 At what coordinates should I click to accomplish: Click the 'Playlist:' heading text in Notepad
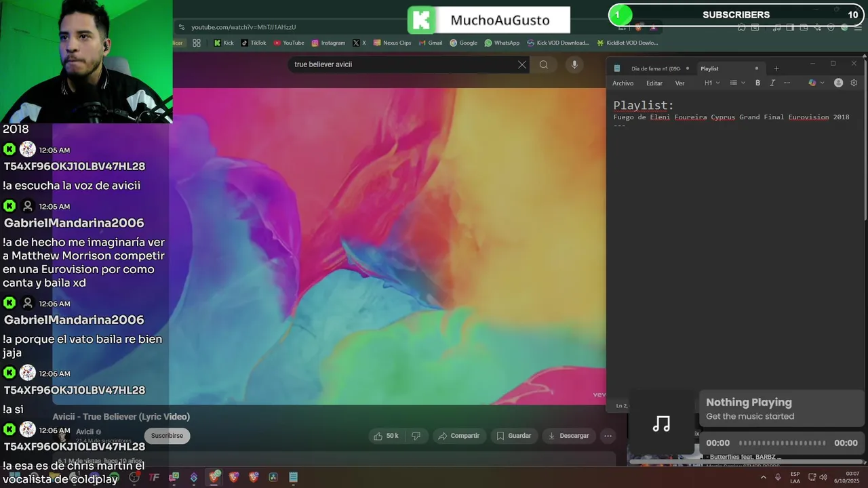pyautogui.click(x=644, y=105)
